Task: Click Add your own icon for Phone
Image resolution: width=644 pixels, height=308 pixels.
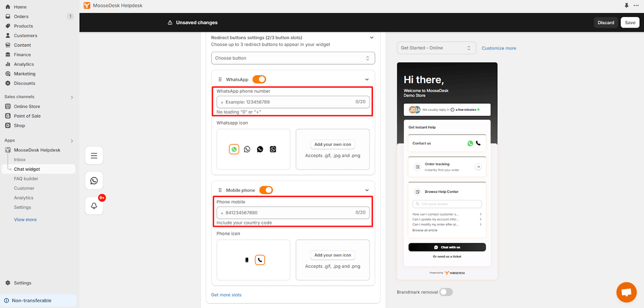Action: (x=333, y=255)
